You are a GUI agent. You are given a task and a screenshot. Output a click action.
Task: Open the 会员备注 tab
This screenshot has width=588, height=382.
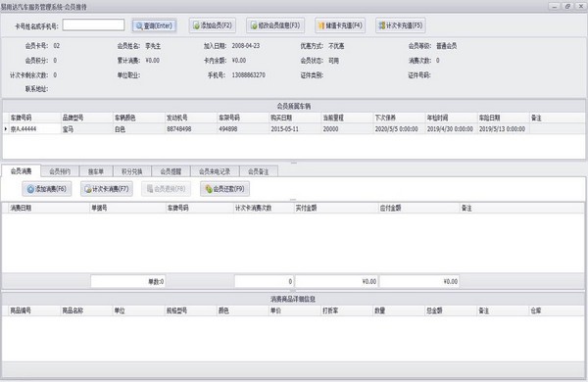(259, 171)
